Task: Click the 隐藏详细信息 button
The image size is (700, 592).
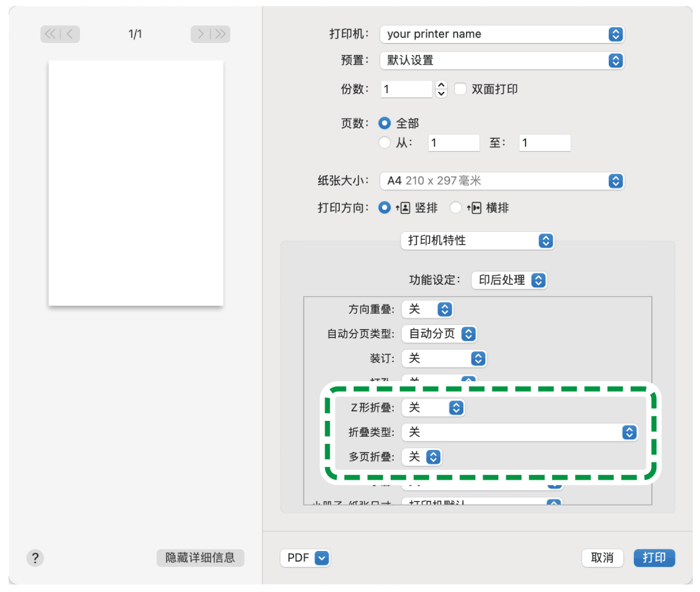Action: pos(200,558)
